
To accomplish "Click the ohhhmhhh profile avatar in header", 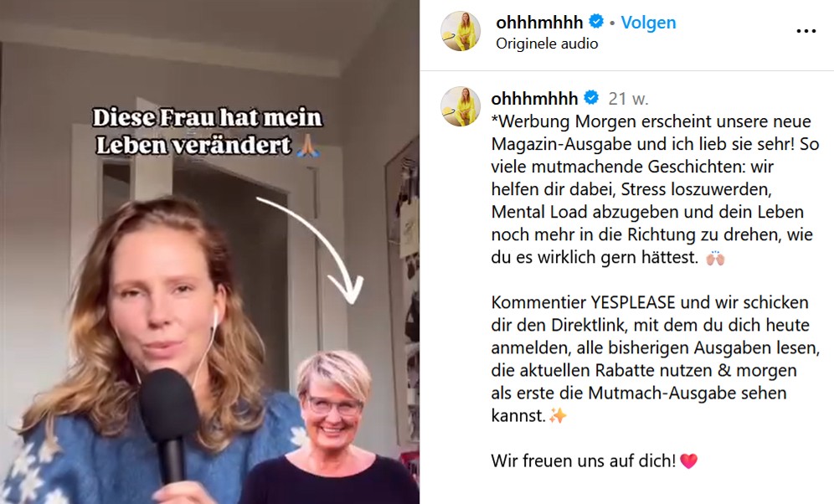I will tap(461, 31).
